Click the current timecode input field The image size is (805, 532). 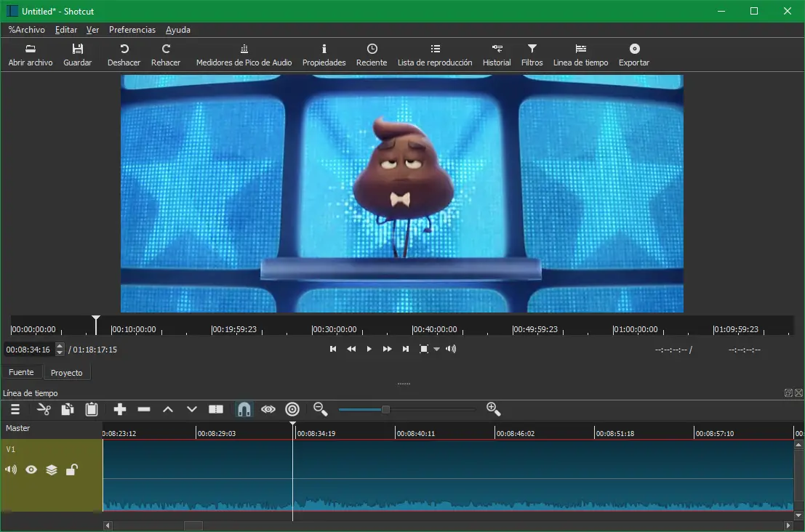tap(28, 350)
